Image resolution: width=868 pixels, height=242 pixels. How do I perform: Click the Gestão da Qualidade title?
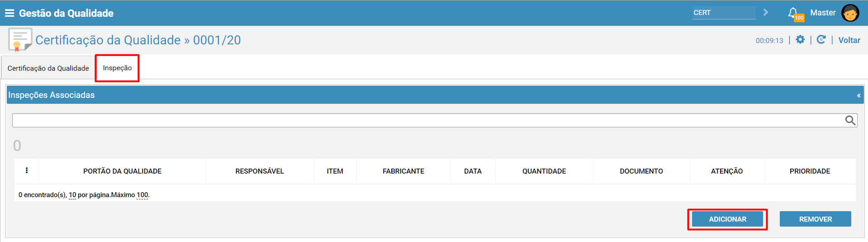(x=66, y=13)
